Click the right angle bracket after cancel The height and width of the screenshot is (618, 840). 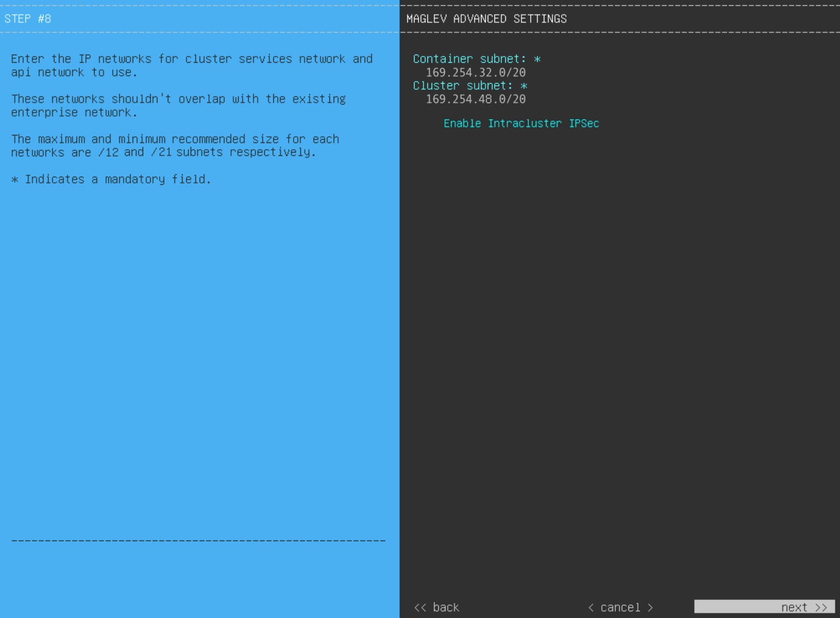tap(650, 608)
